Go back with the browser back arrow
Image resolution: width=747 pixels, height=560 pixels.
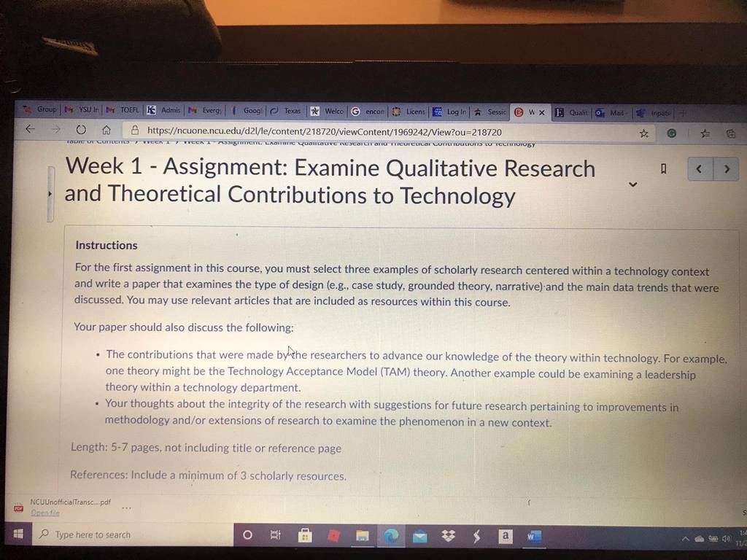pos(30,129)
